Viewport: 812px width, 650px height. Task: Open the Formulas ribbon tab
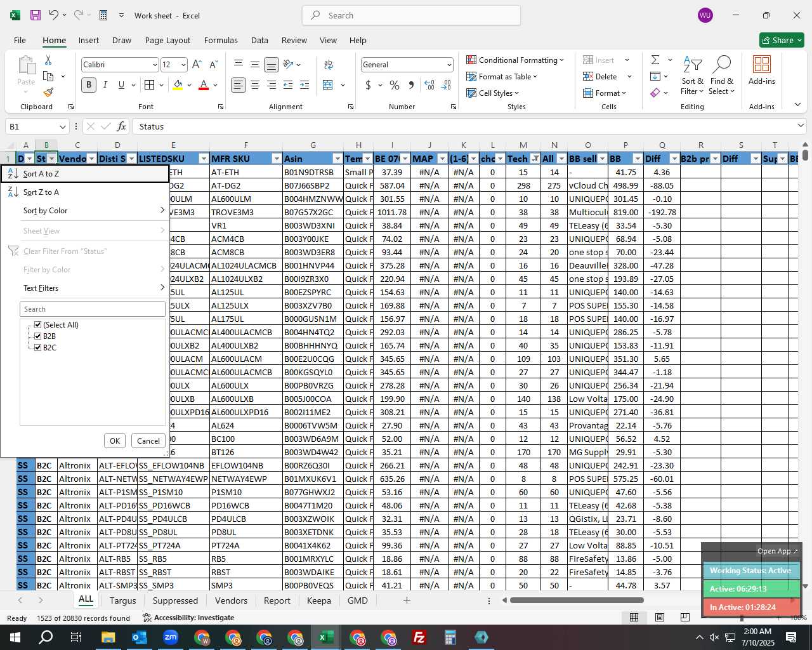click(221, 40)
